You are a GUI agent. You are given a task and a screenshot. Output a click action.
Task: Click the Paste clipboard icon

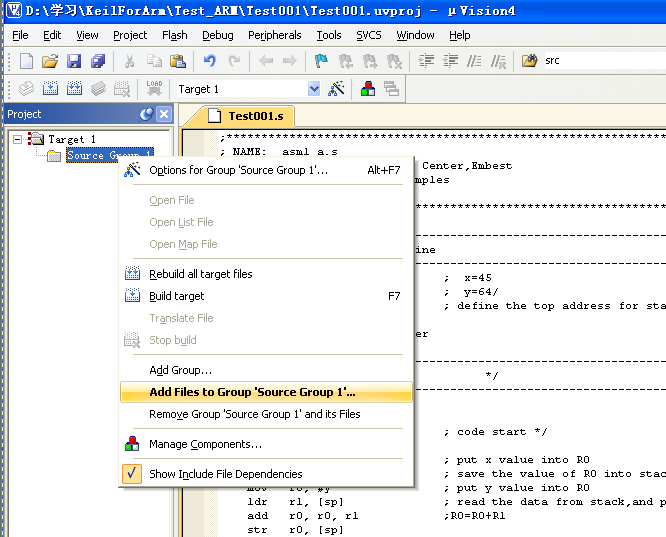[x=177, y=62]
